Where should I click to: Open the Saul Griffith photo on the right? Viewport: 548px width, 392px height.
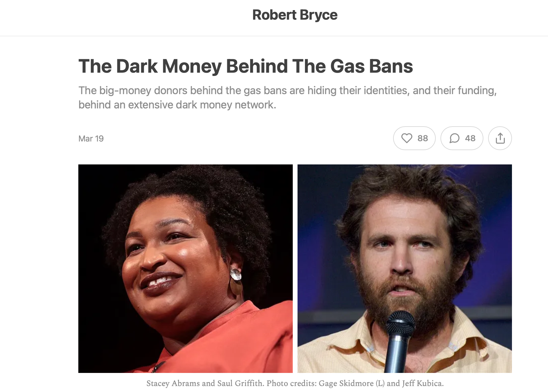click(405, 268)
